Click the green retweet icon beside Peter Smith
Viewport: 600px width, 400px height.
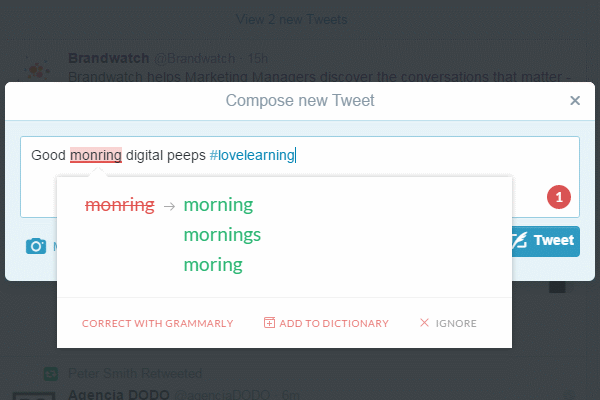click(51, 374)
